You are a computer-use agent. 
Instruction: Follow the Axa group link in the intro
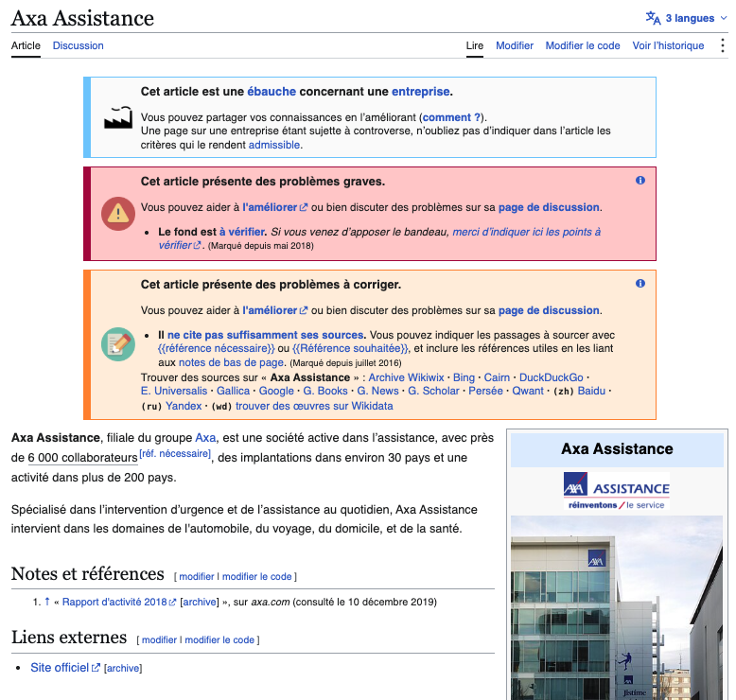click(x=205, y=438)
